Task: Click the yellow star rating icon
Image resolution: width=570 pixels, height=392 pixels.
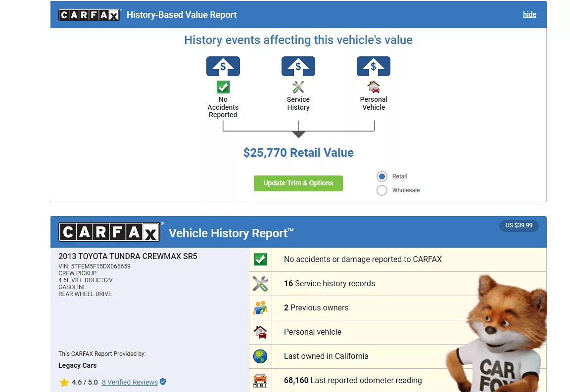Action: pyautogui.click(x=64, y=382)
